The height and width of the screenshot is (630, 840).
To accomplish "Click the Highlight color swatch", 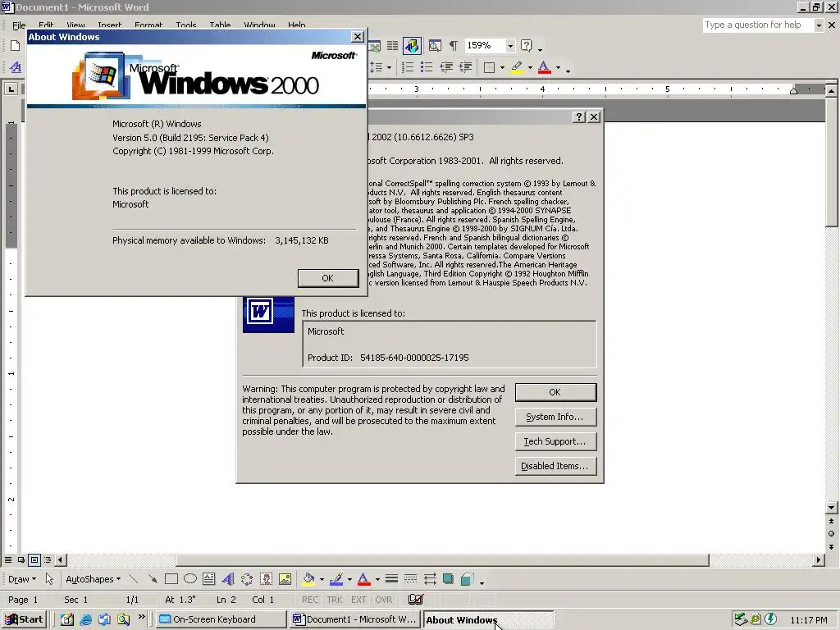I will pos(517,67).
